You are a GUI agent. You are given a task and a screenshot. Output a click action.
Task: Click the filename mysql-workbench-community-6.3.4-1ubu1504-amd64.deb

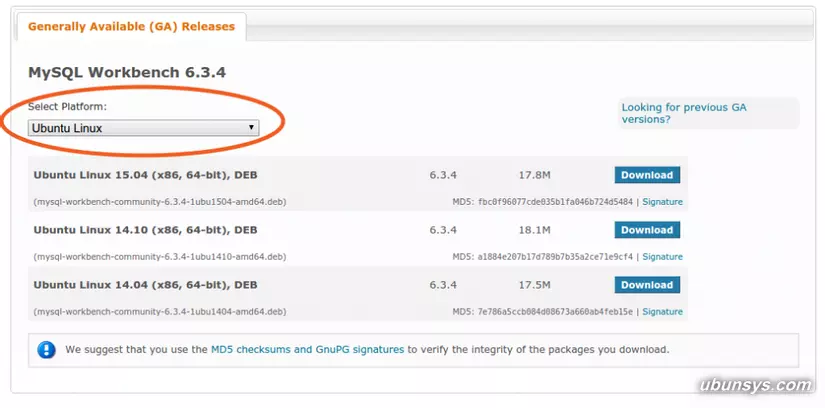[160, 202]
